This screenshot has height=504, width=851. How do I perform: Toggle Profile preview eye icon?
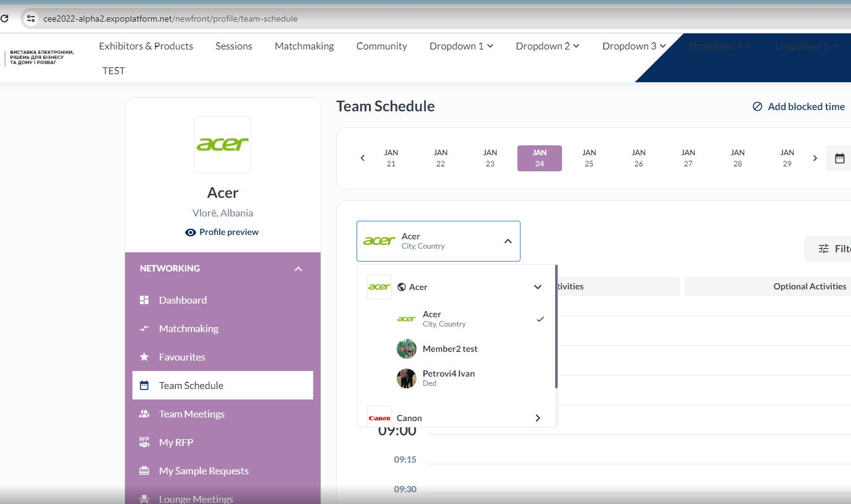[191, 233]
